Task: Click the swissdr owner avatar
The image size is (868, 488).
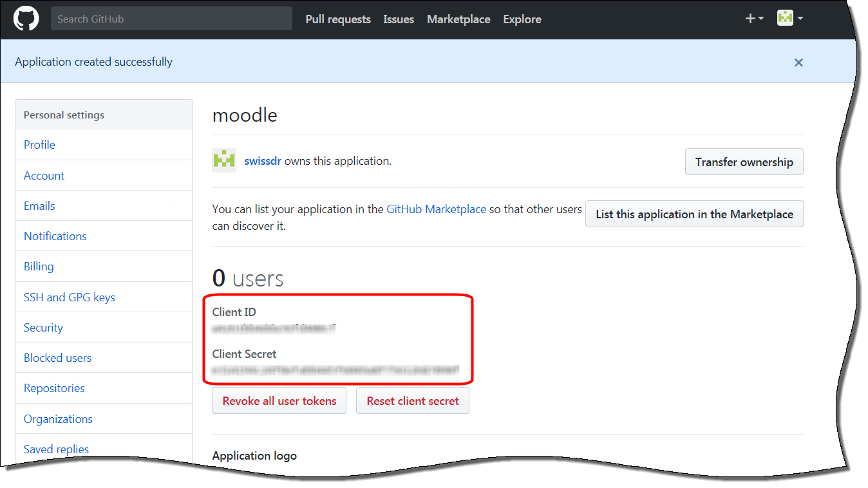Action: click(x=224, y=161)
